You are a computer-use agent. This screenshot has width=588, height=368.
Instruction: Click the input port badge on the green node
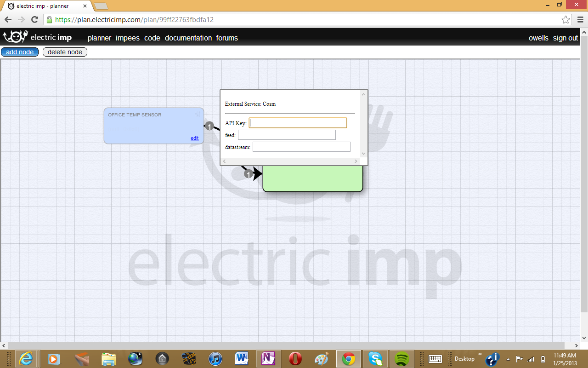[249, 174]
